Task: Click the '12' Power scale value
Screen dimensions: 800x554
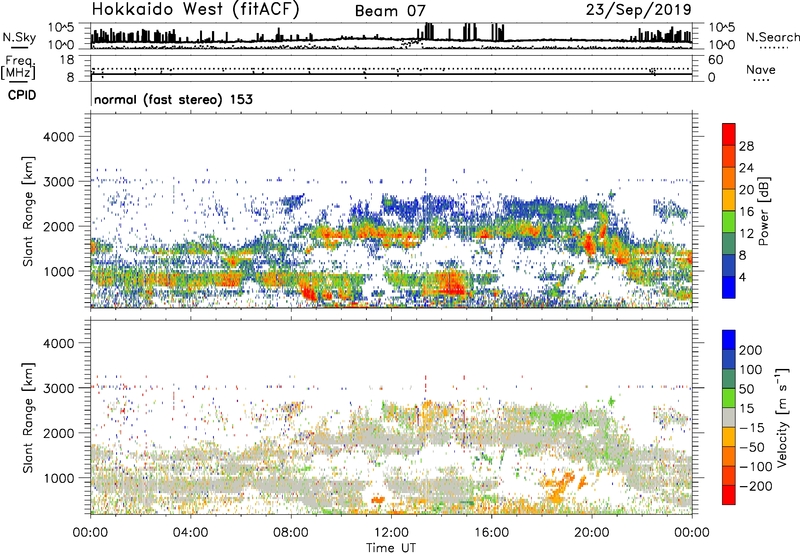Action: 746,234
